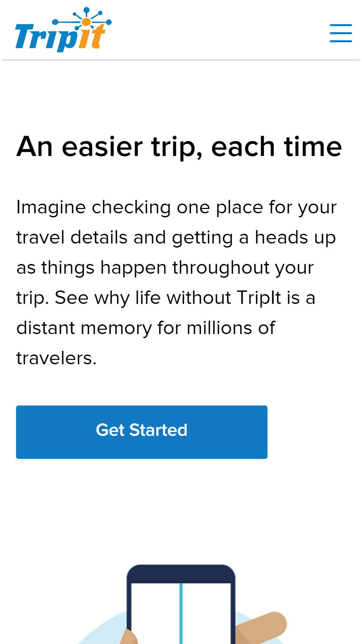Image resolution: width=362 pixels, height=644 pixels.
Task: Click the line starting "Imagine checking one place"
Action: point(176,207)
